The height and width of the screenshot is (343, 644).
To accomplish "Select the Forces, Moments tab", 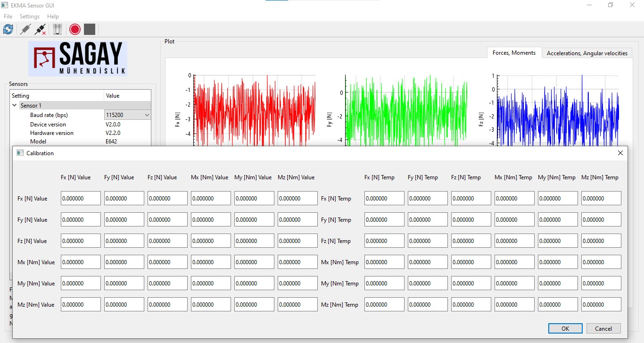I will coord(514,53).
